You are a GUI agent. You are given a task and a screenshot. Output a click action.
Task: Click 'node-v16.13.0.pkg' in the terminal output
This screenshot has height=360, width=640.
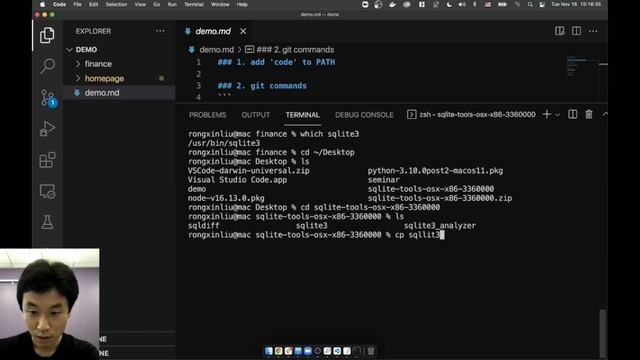(226, 198)
